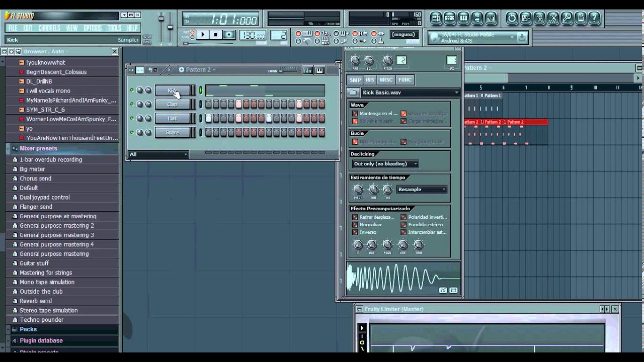
Task: Toggle the Mantenga en el... Wave checkbox
Action: 355,114
